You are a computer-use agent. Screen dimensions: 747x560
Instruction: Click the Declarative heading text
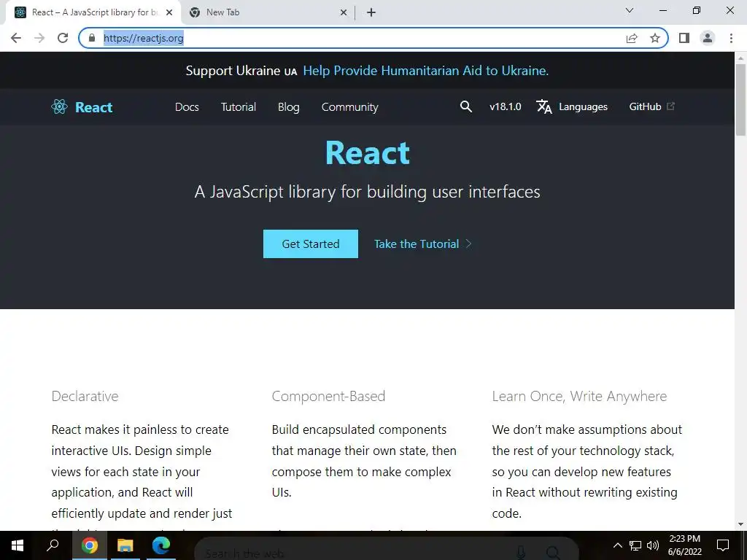click(85, 396)
